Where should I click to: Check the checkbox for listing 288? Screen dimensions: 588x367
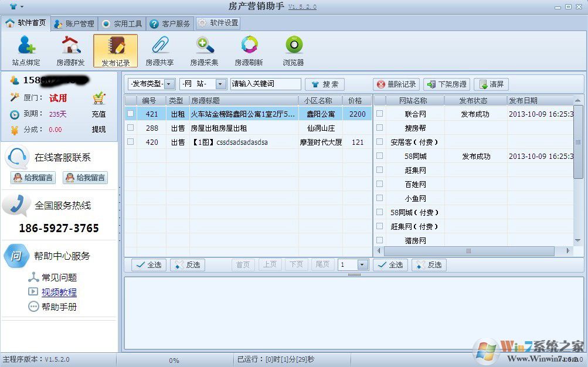pos(130,128)
